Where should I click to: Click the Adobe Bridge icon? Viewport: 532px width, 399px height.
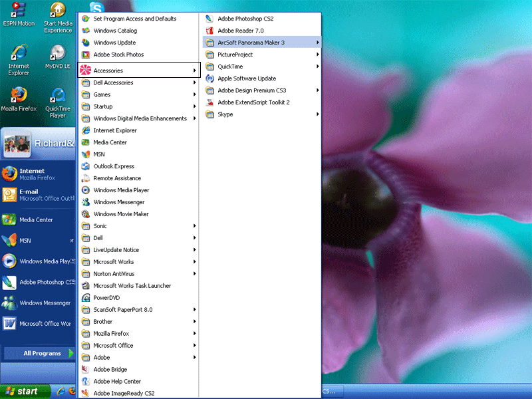point(86,369)
